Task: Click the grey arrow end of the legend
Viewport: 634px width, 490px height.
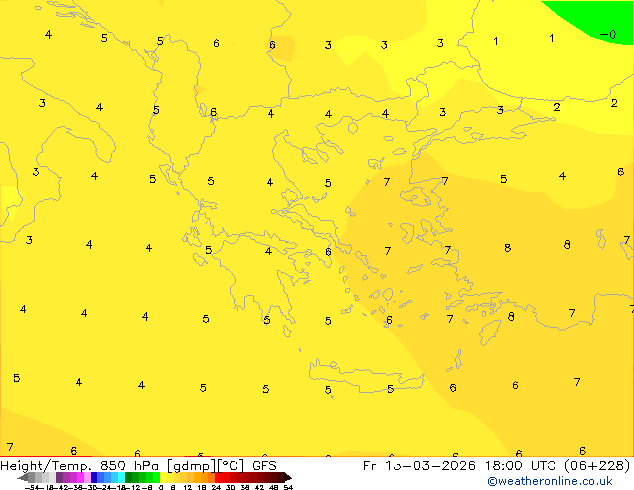Action: tap(23, 477)
